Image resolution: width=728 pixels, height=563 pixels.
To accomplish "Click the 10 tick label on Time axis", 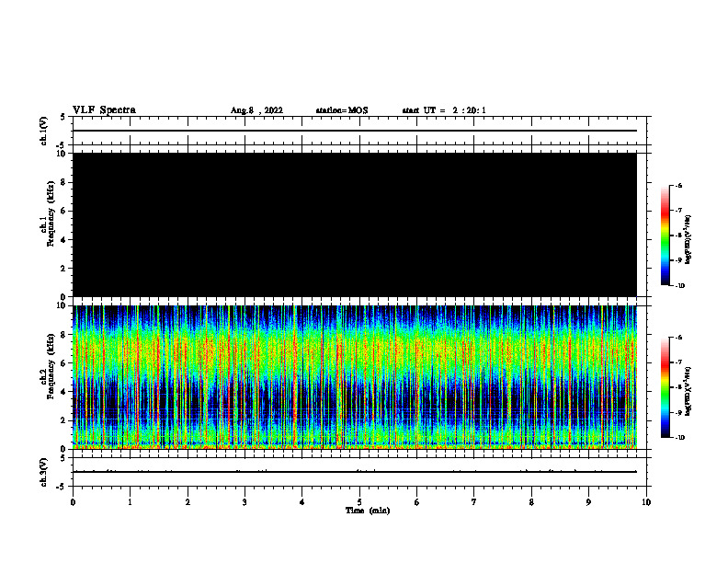I will [x=646, y=502].
